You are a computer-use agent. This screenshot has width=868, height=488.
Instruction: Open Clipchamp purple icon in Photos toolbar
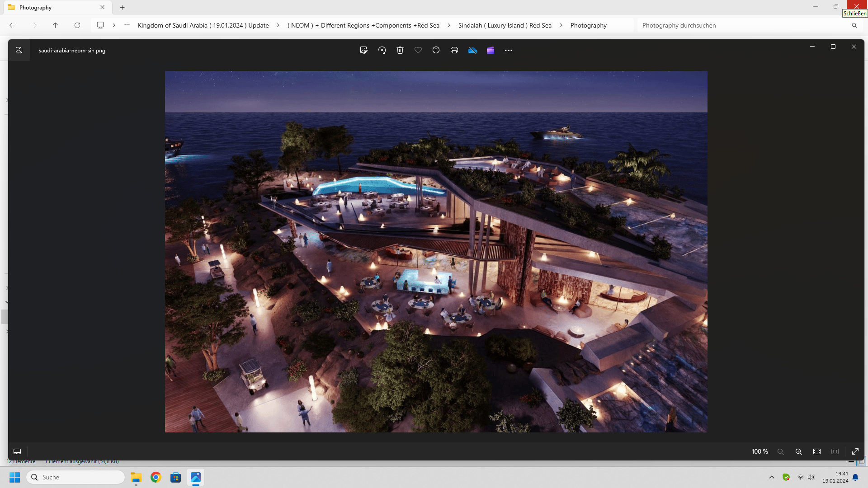click(491, 50)
